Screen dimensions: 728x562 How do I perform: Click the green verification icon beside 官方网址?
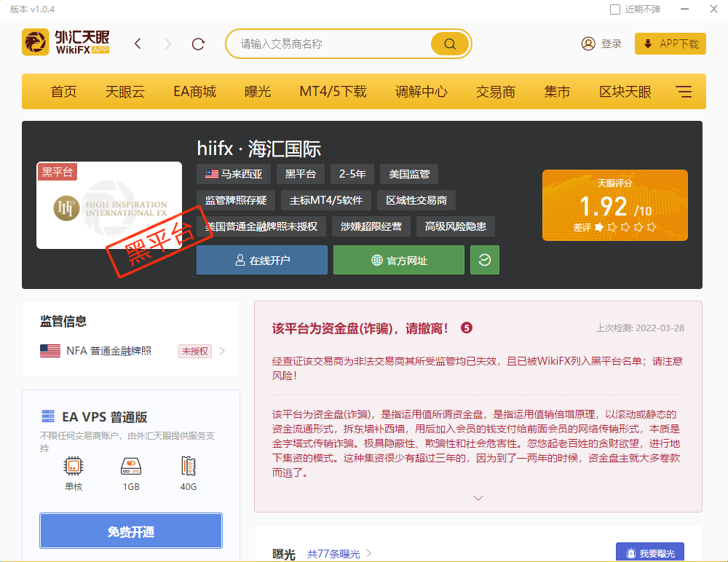485,259
